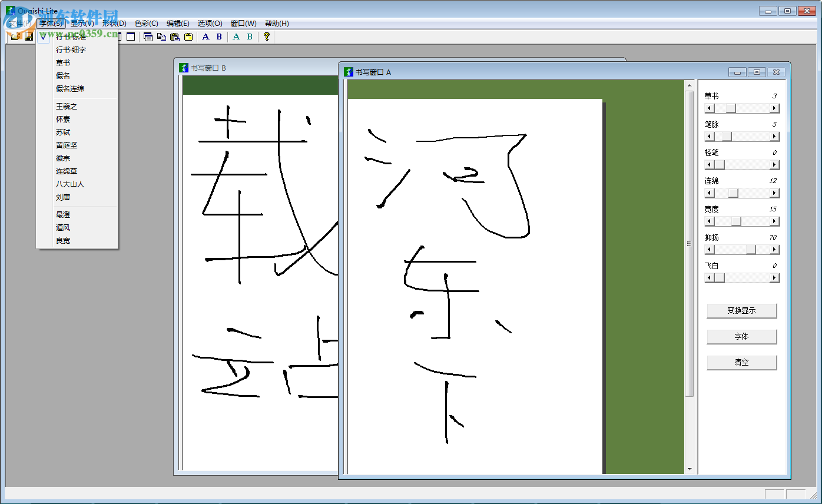Image resolution: width=822 pixels, height=504 pixels.
Task: Increase 宽度 using its right arrow
Action: pyautogui.click(x=774, y=221)
